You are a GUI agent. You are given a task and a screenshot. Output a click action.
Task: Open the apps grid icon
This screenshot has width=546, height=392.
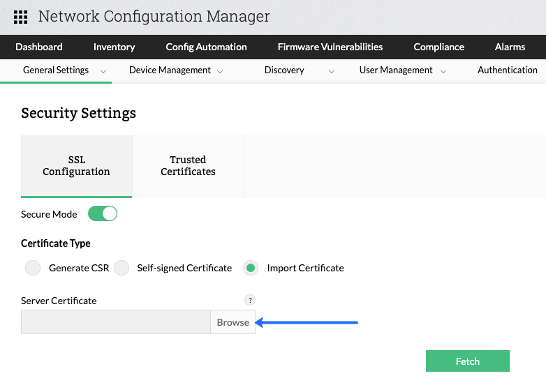pos(21,17)
